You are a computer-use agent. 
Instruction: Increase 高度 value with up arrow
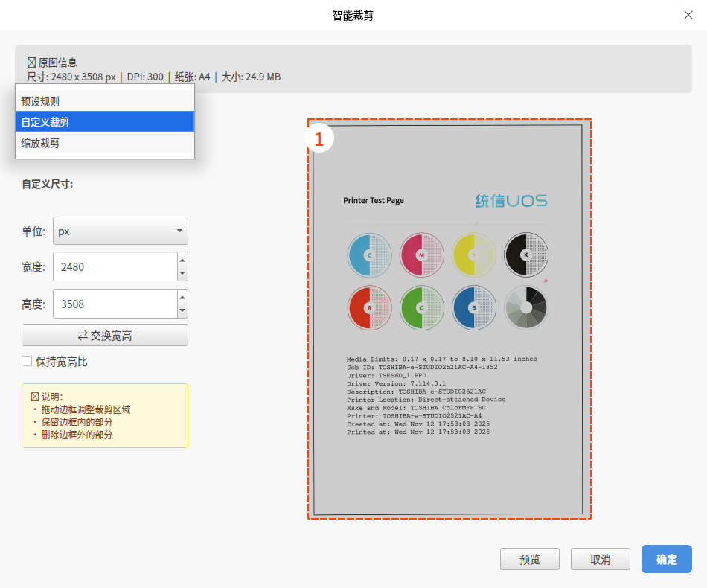(x=182, y=297)
